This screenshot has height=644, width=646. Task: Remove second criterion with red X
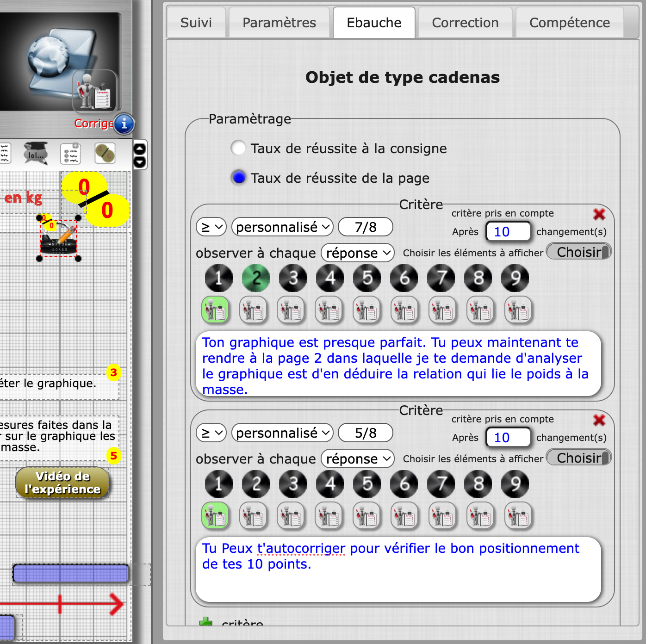[599, 420]
